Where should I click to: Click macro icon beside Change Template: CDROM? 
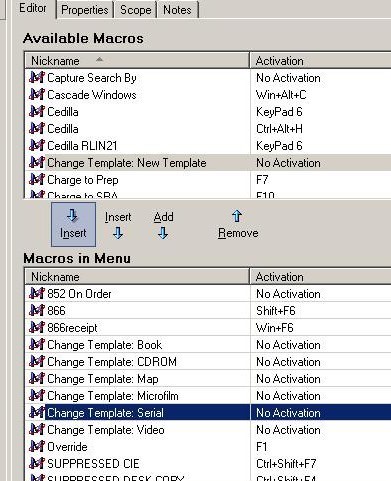coord(37,362)
